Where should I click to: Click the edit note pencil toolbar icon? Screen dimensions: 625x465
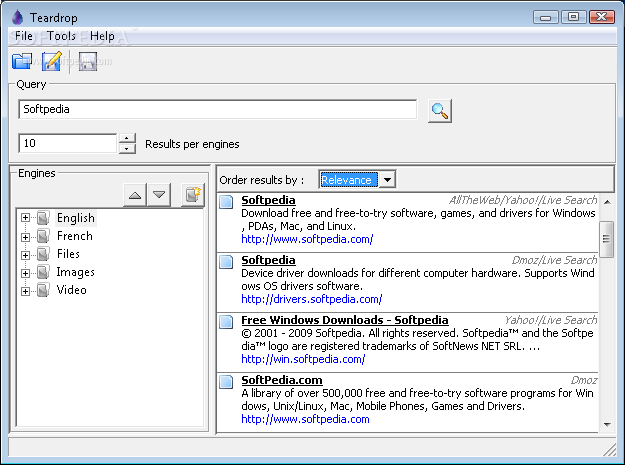(52, 61)
